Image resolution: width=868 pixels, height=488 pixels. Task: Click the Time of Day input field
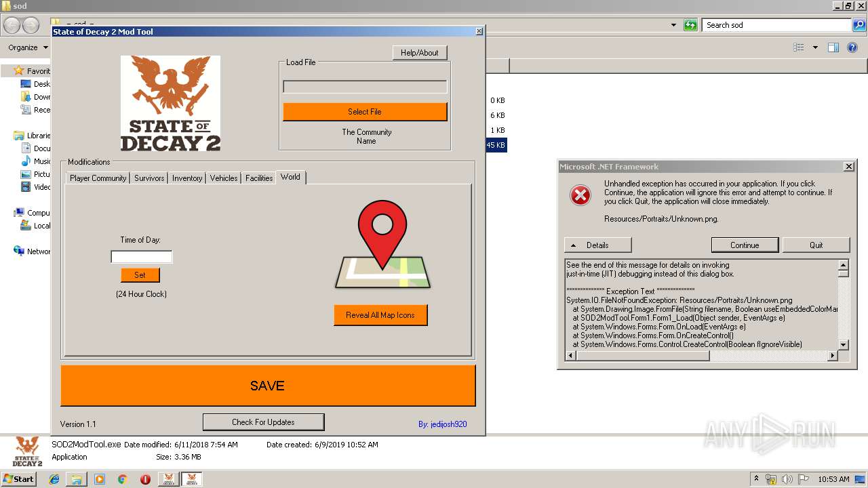pyautogui.click(x=142, y=257)
